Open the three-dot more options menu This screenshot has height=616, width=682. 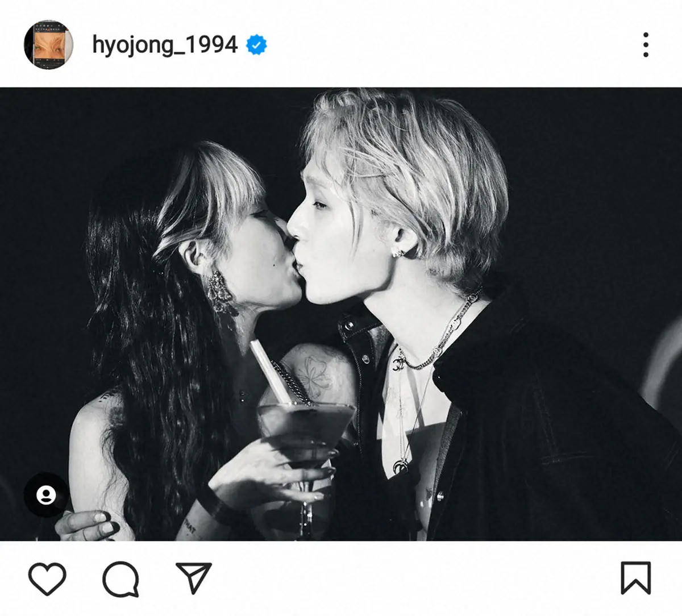pos(646,44)
